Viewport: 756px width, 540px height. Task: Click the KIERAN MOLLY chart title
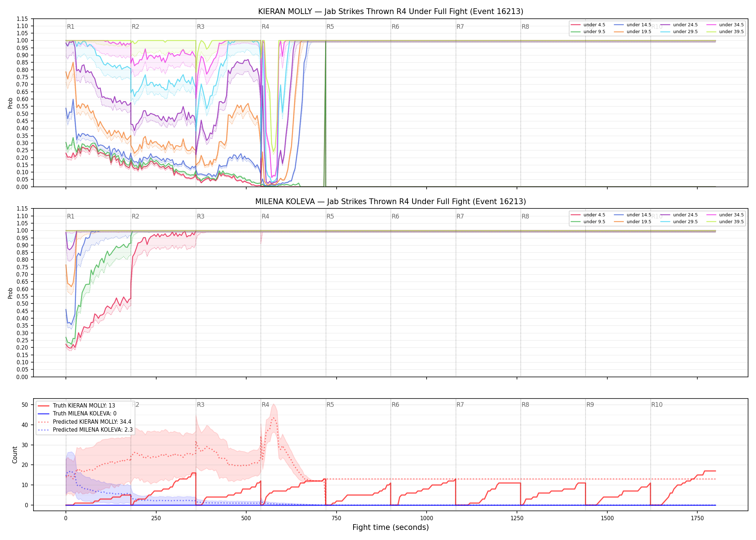point(391,12)
